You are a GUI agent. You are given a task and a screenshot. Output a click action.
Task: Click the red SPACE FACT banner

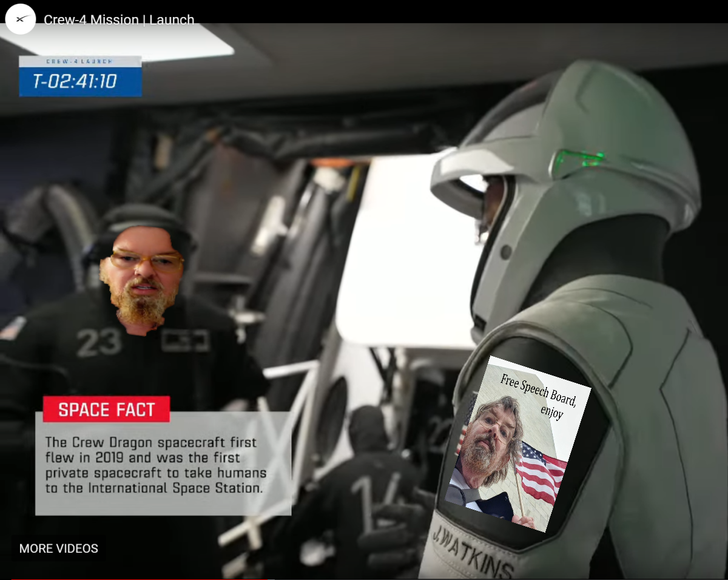point(106,410)
